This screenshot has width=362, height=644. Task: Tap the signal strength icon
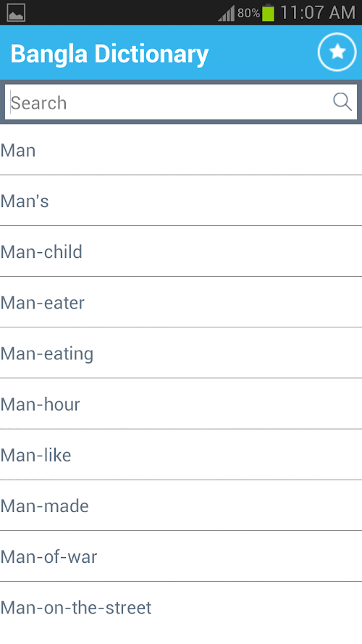click(x=226, y=13)
